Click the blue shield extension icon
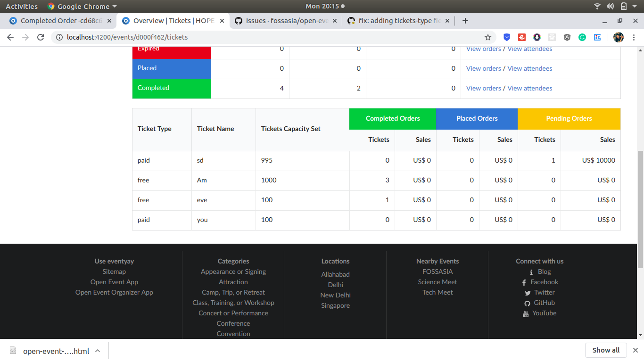 (x=506, y=37)
